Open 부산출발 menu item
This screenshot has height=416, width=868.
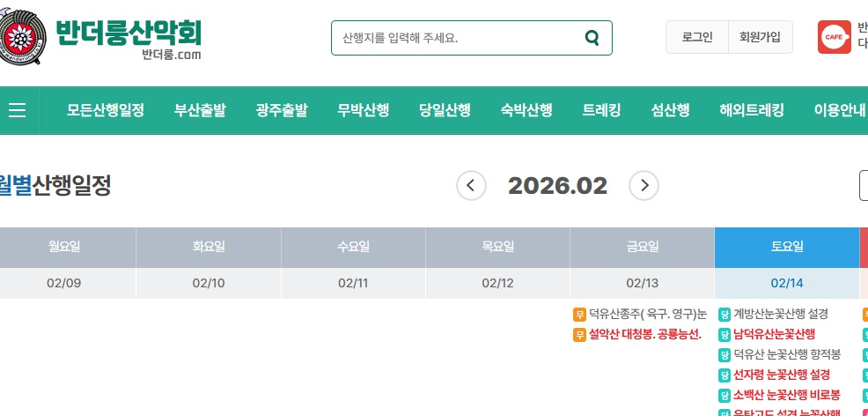(200, 110)
